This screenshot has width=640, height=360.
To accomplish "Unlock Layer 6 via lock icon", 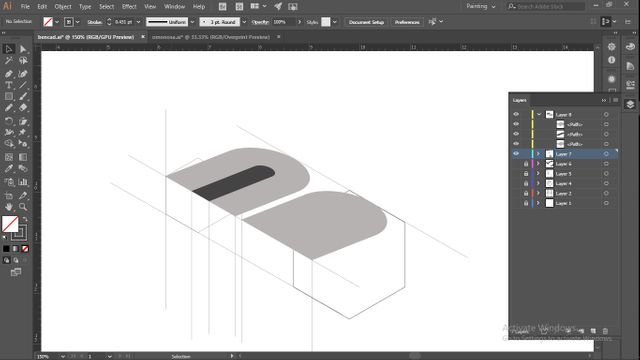I will [x=526, y=164].
